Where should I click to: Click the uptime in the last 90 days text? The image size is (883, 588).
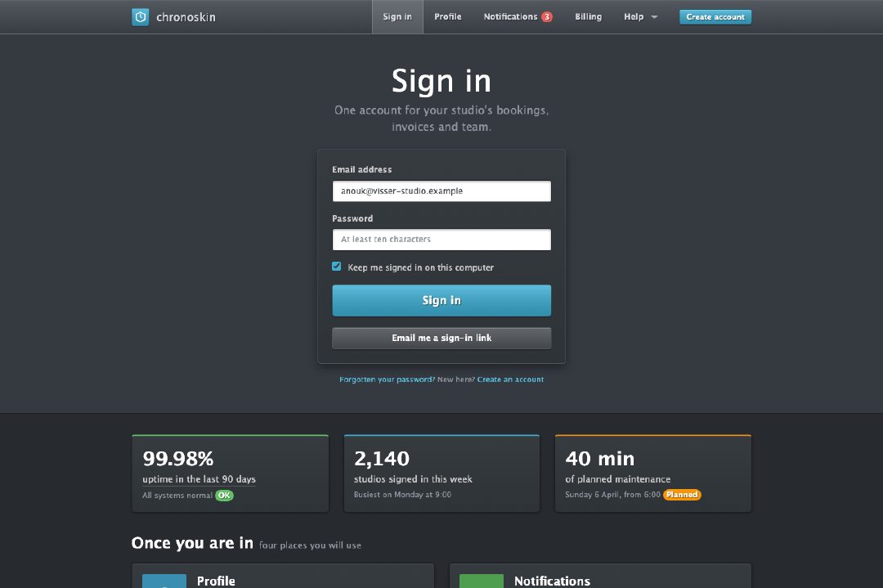(199, 479)
